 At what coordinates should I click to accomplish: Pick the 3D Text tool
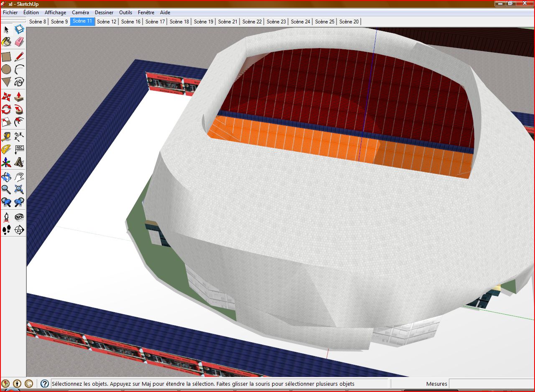pos(19,162)
